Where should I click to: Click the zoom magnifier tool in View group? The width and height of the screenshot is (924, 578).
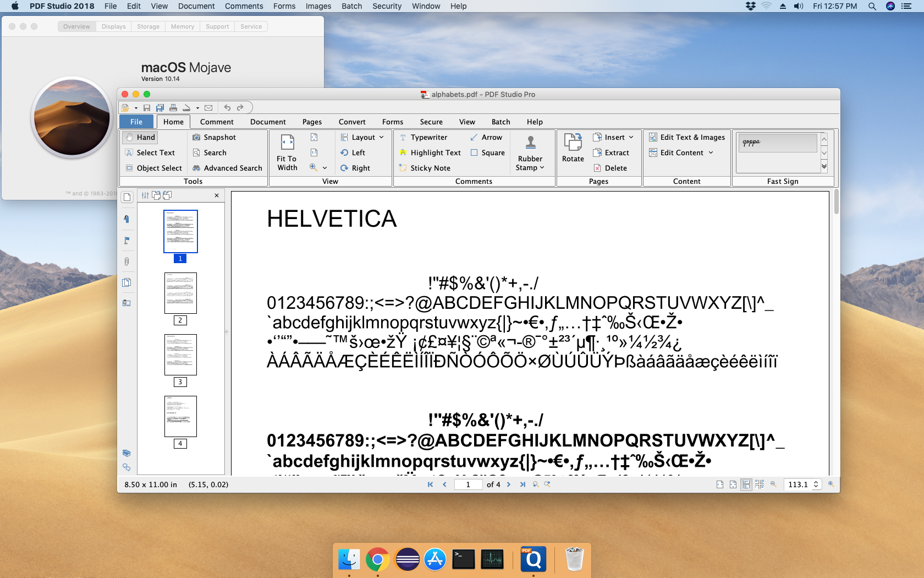point(313,167)
